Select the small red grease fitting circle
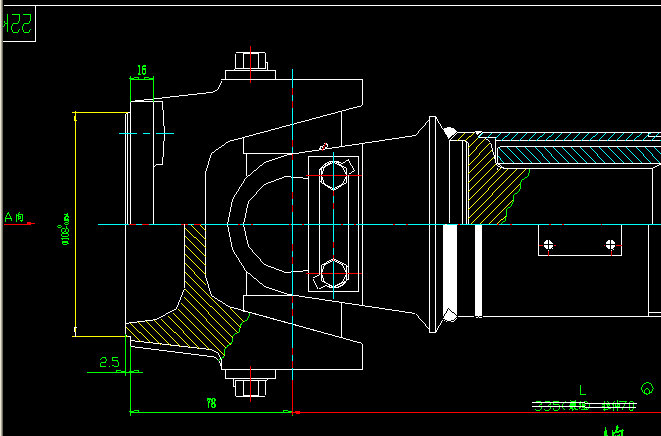 click(x=324, y=146)
